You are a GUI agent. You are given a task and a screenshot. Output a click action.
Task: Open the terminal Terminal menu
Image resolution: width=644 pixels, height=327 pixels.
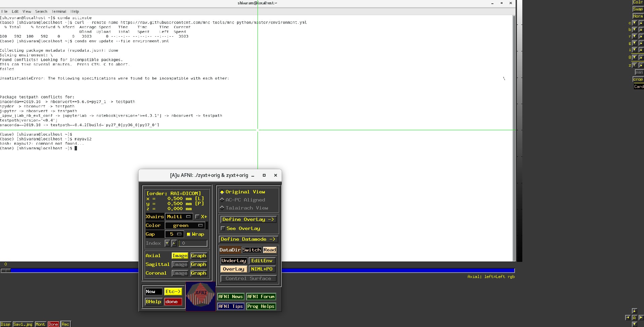click(x=59, y=11)
